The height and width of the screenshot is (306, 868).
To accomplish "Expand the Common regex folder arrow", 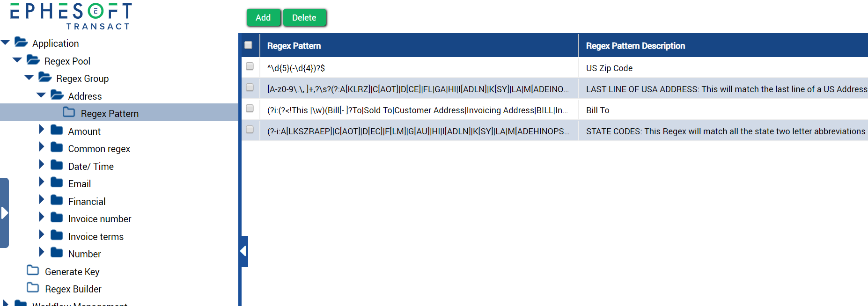I will pos(42,147).
